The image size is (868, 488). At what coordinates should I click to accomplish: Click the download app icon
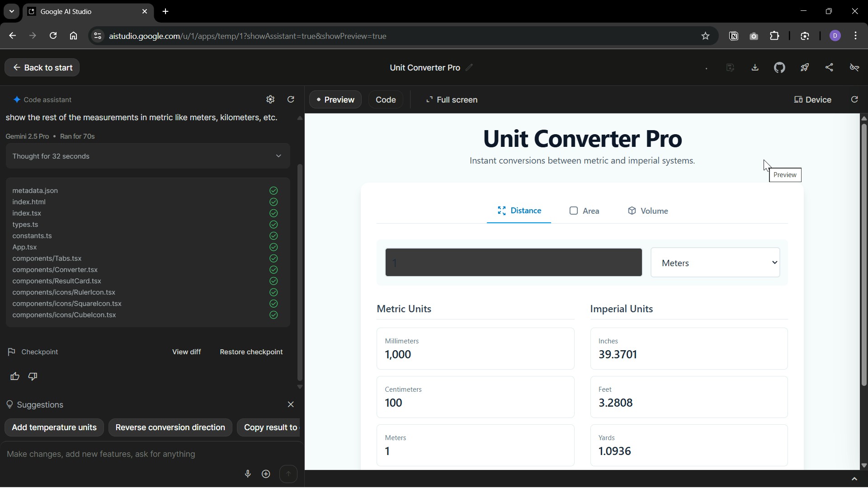click(x=755, y=68)
